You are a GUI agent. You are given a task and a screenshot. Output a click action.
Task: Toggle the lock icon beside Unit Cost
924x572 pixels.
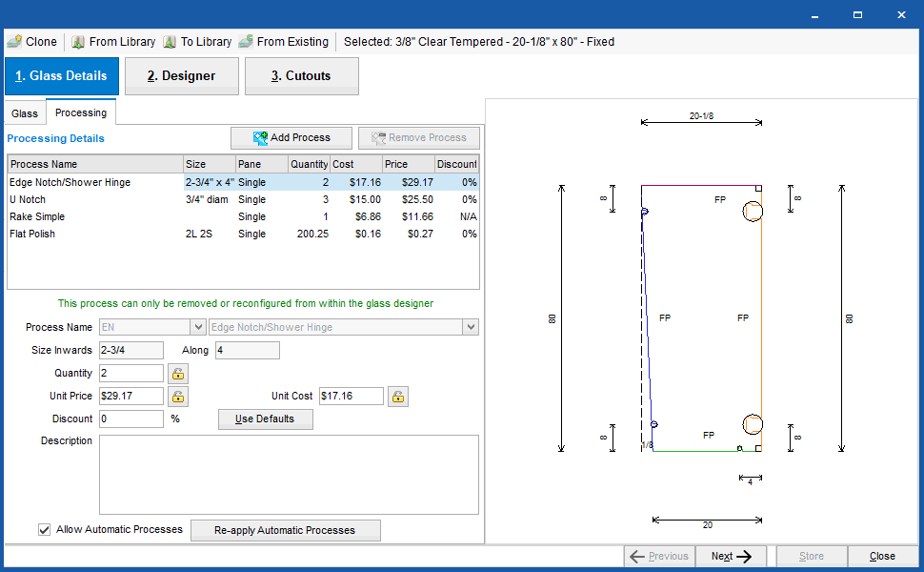pos(397,396)
